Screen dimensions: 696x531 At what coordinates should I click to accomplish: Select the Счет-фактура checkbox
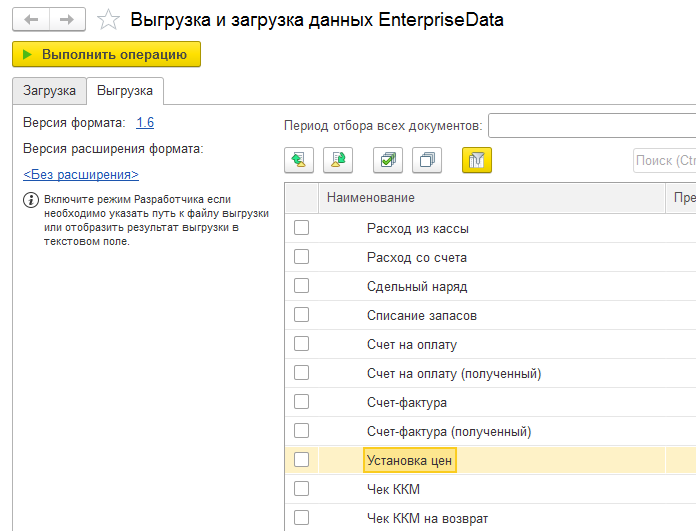coord(301,402)
